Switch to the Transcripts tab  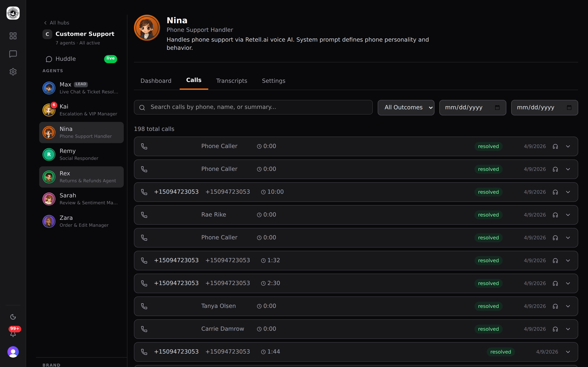click(232, 81)
